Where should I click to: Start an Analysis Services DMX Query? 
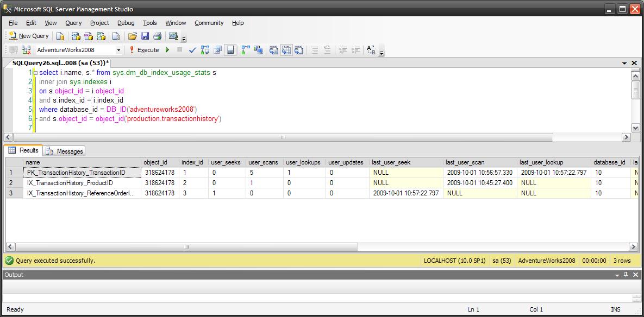click(x=89, y=36)
